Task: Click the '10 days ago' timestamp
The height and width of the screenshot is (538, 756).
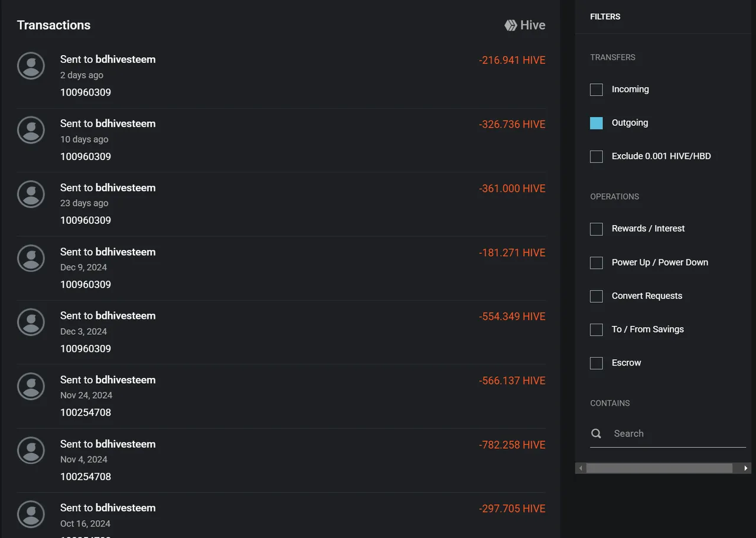Action: click(84, 139)
